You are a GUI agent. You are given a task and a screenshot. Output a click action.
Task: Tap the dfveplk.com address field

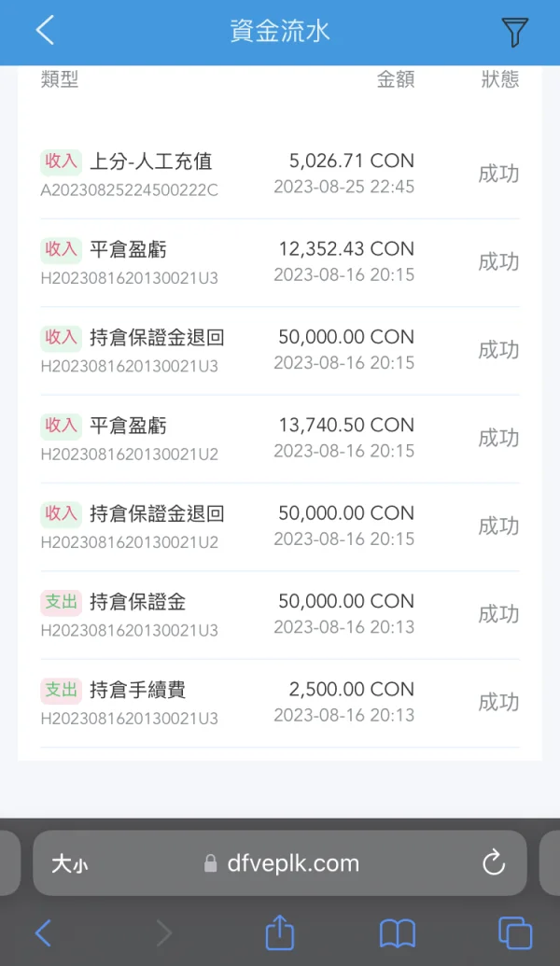pos(292,864)
